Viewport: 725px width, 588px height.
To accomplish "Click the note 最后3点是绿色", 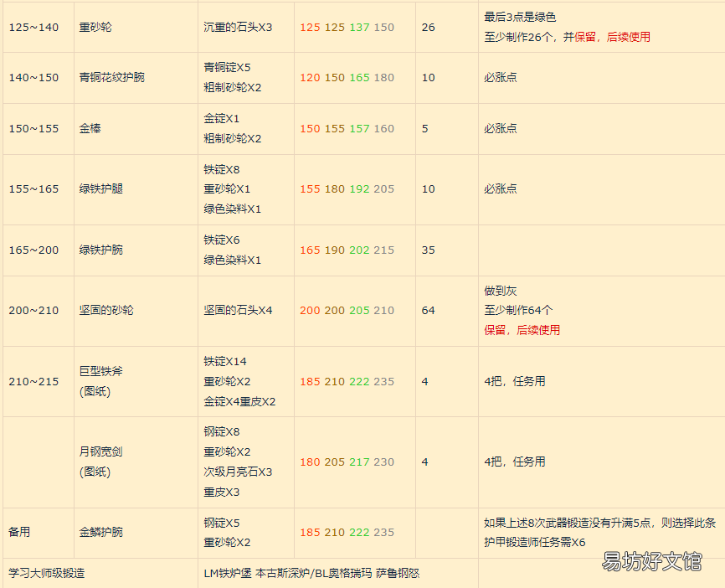I will 520,17.
